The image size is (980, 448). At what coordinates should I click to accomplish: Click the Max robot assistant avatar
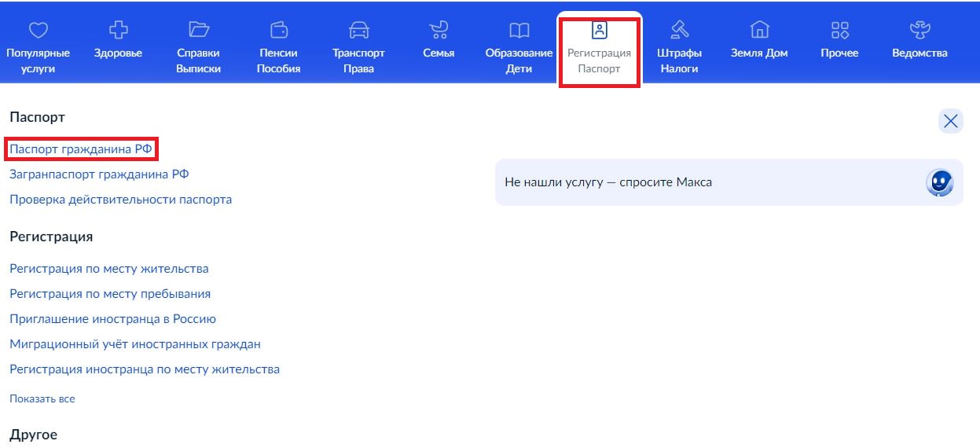coord(940,182)
